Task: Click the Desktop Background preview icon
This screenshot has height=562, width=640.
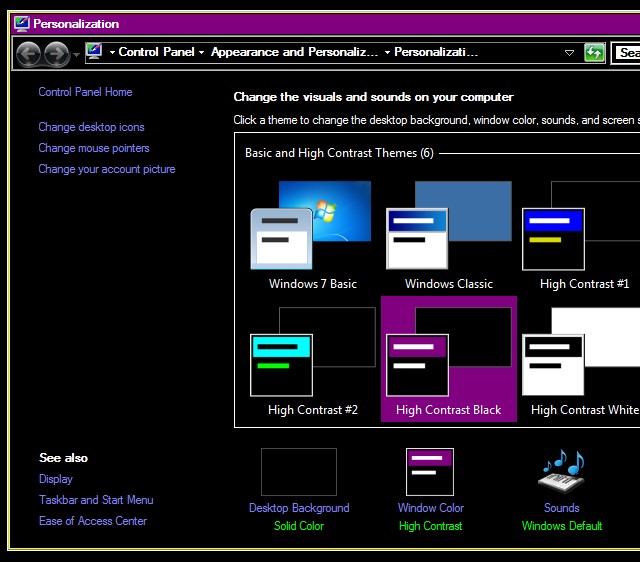Action: 299,472
